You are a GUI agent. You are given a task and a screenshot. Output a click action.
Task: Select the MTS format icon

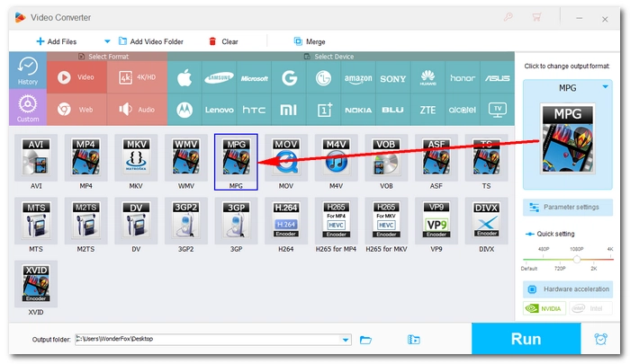click(x=36, y=221)
